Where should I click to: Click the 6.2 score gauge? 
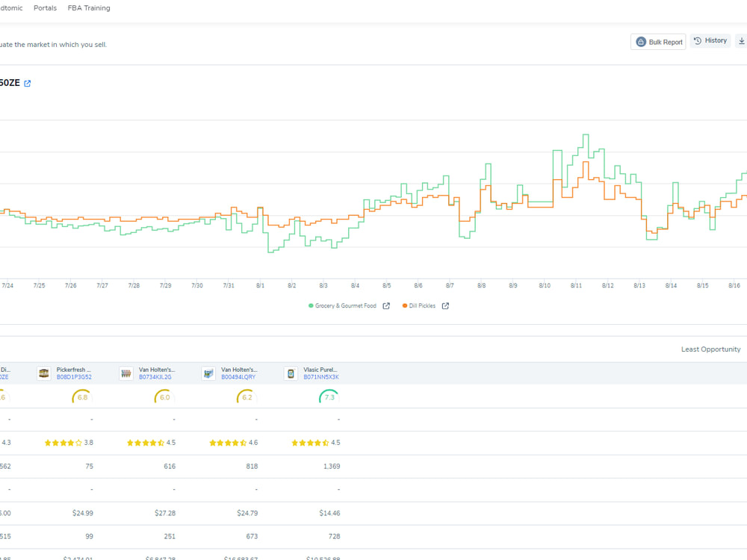[x=247, y=396]
